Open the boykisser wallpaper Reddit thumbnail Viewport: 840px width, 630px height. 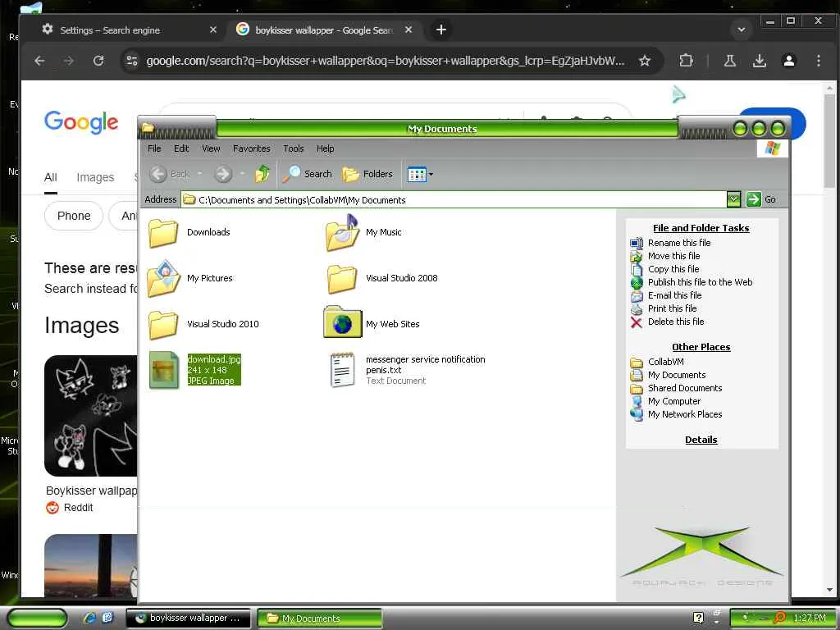pos(91,416)
